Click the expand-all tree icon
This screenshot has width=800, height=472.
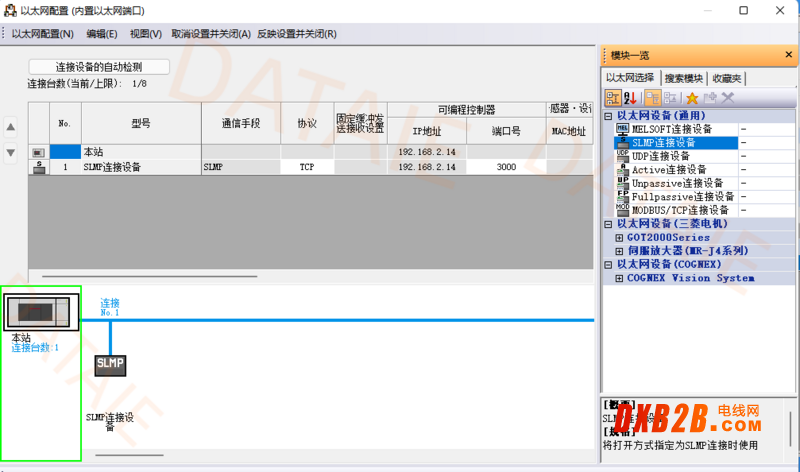pyautogui.click(x=653, y=97)
